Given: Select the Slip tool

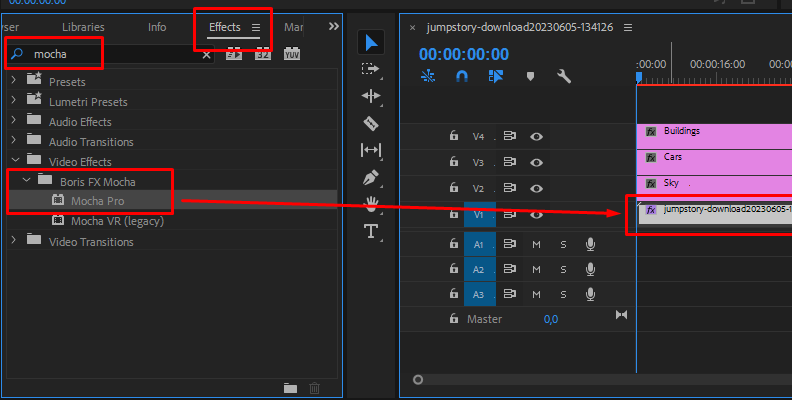Looking at the screenshot, I should (x=371, y=150).
